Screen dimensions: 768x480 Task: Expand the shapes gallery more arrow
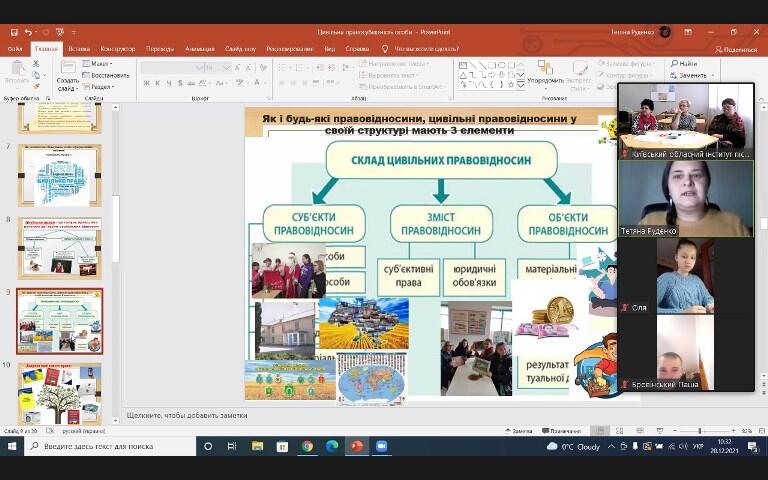[521, 85]
